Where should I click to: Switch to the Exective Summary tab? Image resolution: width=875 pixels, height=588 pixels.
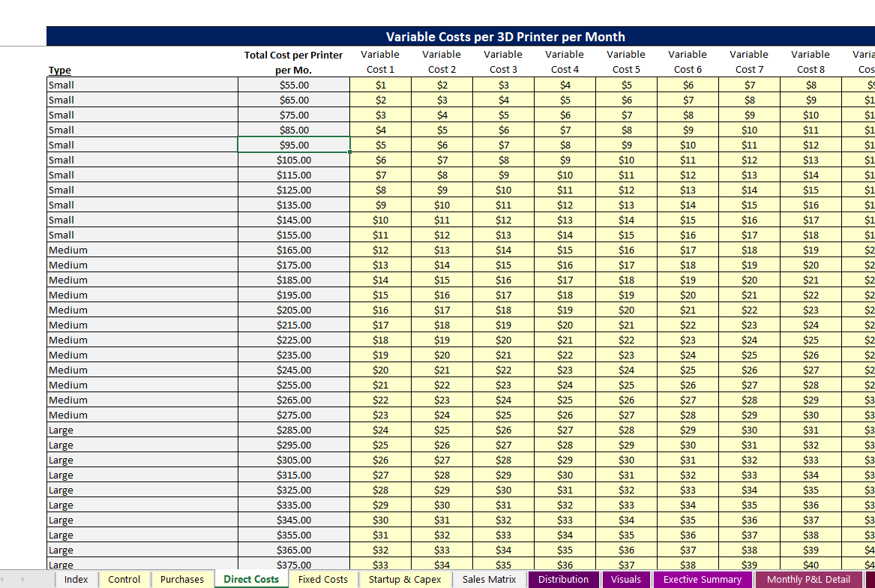pos(703,579)
